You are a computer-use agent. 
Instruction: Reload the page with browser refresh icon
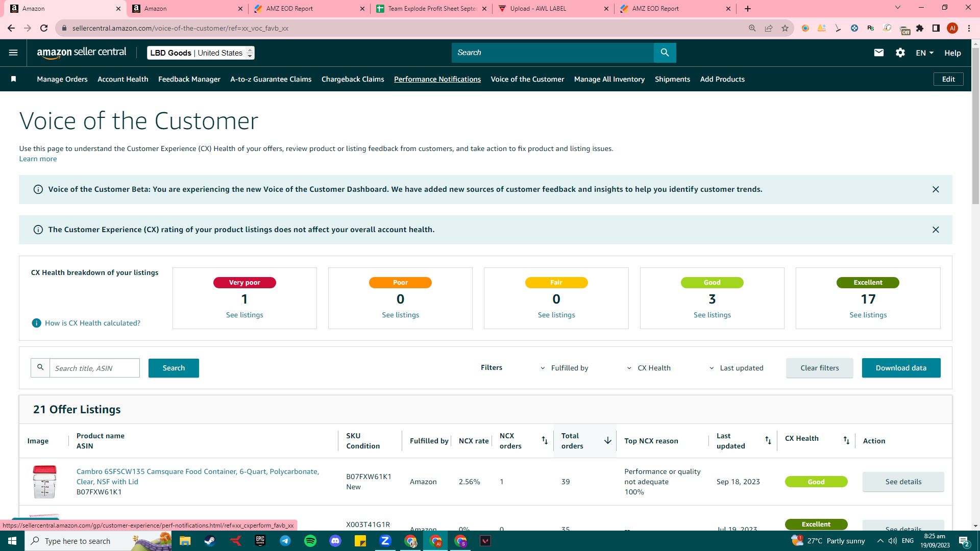[x=44, y=28]
